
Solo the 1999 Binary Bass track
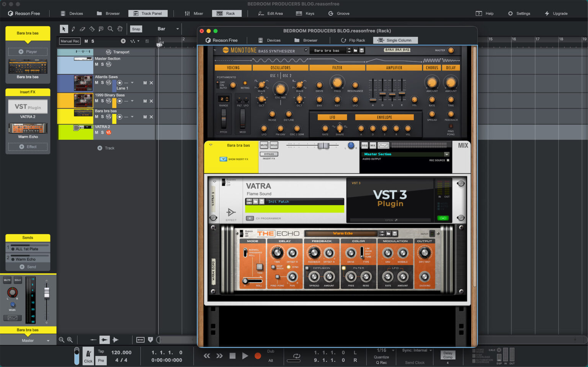(102, 101)
